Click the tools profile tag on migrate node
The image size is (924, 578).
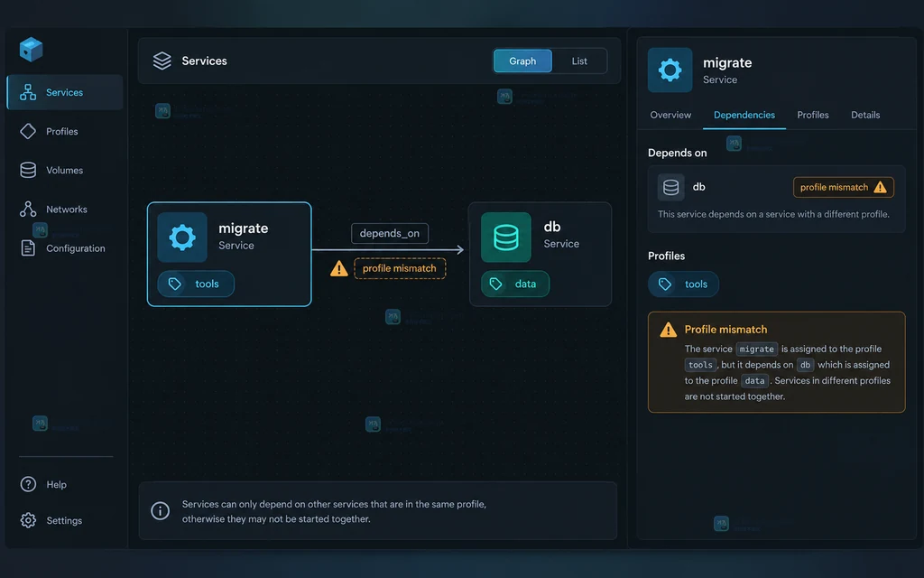(x=196, y=284)
